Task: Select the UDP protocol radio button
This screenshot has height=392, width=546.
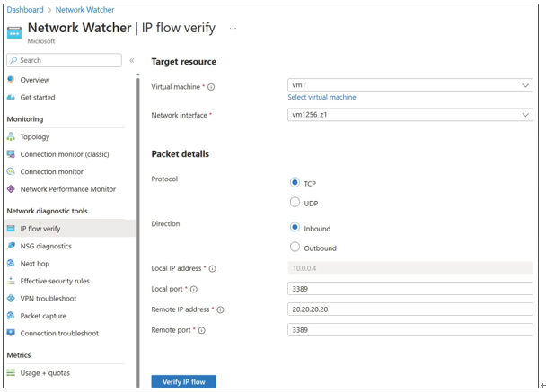Action: [295, 202]
